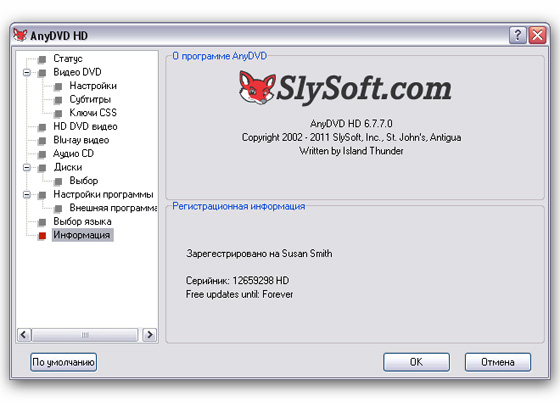
Task: Click the По умолчанию button
Action: pyautogui.click(x=64, y=362)
